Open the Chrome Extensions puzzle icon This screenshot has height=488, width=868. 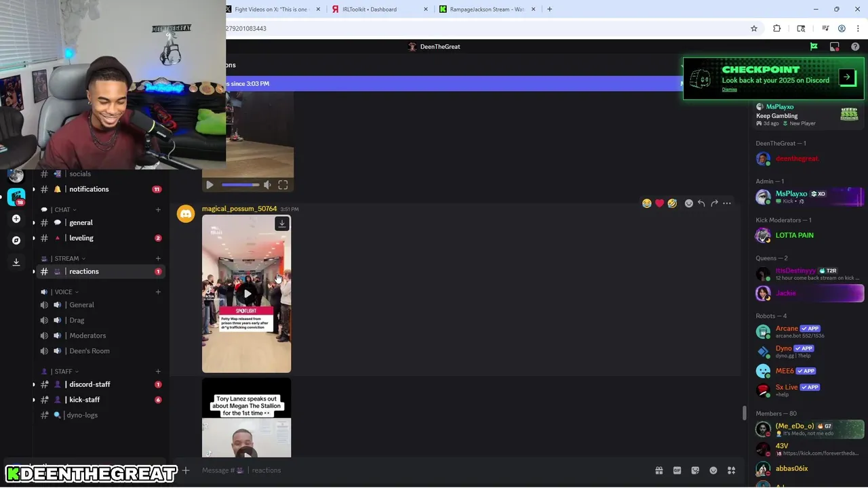[777, 28]
